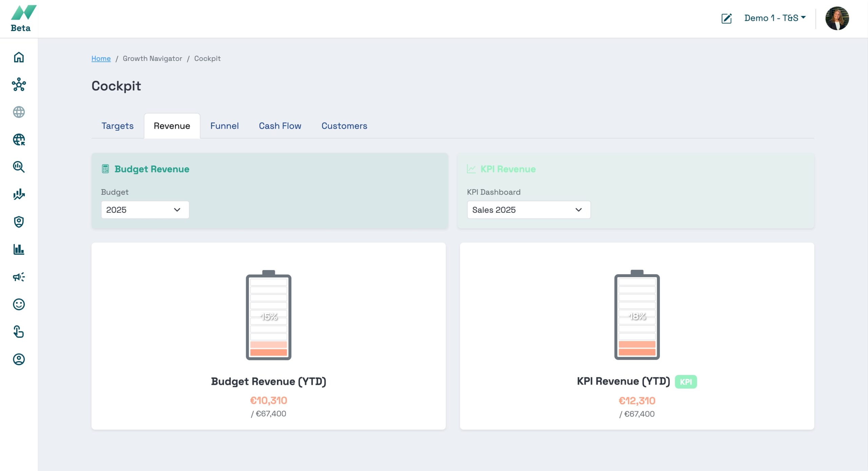Open the Demo 1 - T&S workspace menu
868x471 pixels.
tap(775, 18)
